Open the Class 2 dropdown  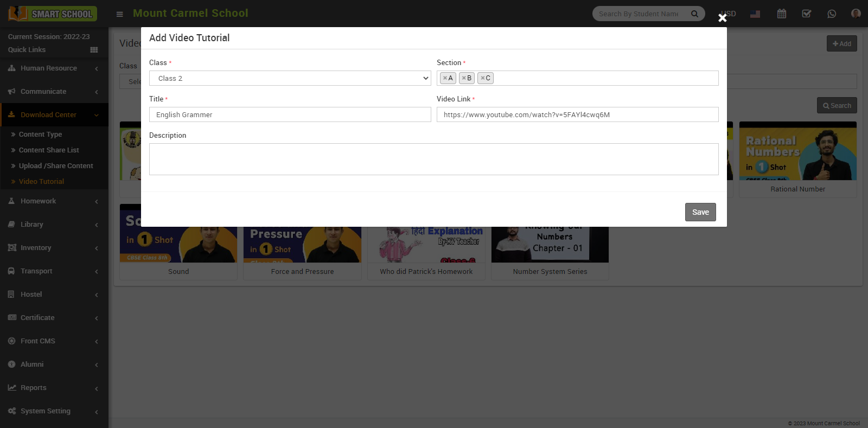(x=290, y=78)
